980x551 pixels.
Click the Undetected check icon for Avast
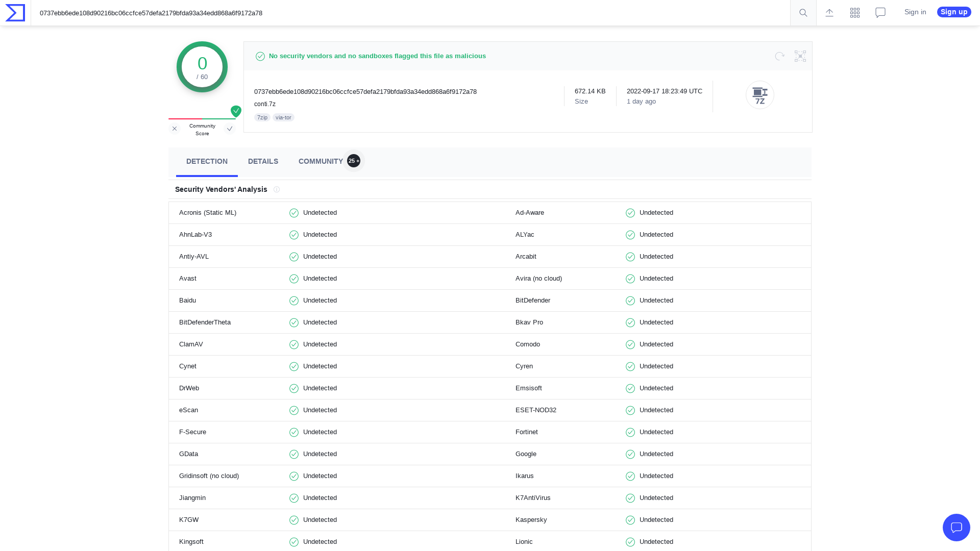coord(294,279)
